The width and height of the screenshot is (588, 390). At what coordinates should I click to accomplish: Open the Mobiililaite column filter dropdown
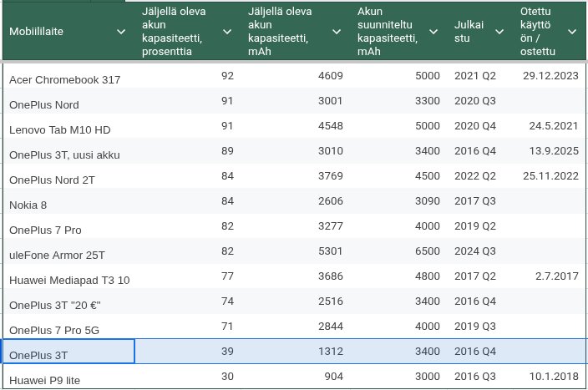pyautogui.click(x=121, y=31)
